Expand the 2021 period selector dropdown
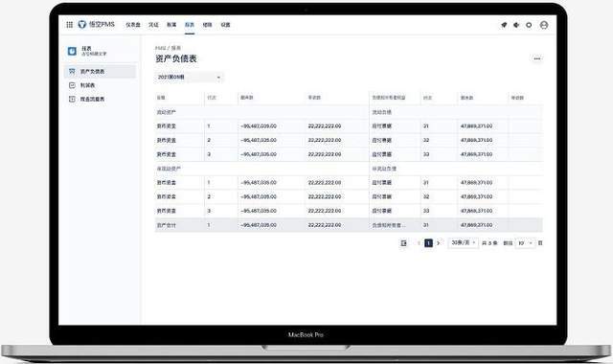Viewport: 613px width, 364px height. [190, 77]
